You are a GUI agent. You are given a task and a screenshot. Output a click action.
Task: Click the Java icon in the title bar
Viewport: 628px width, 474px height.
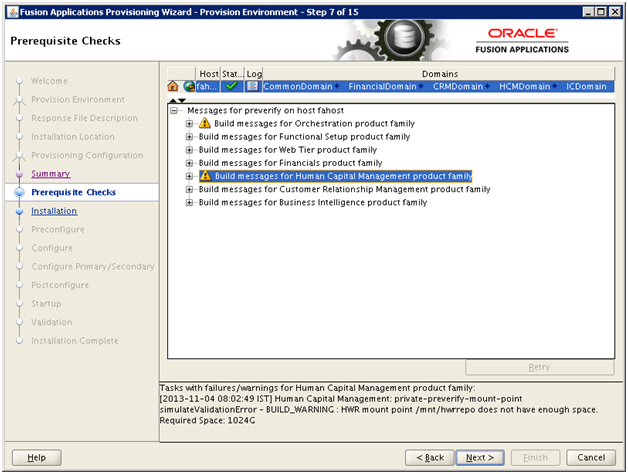point(13,12)
